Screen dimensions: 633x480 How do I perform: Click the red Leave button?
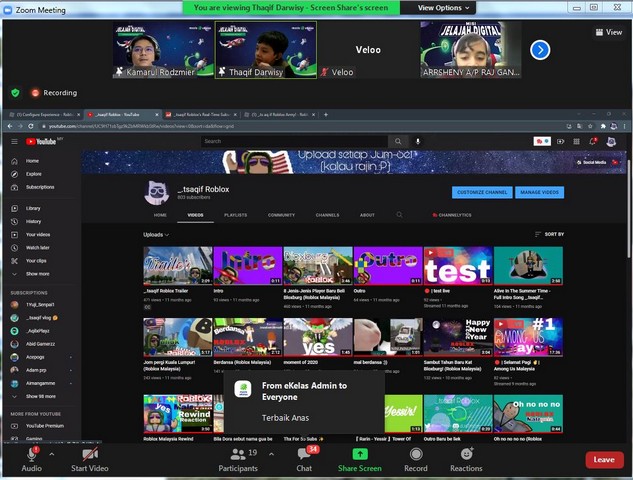(x=604, y=459)
